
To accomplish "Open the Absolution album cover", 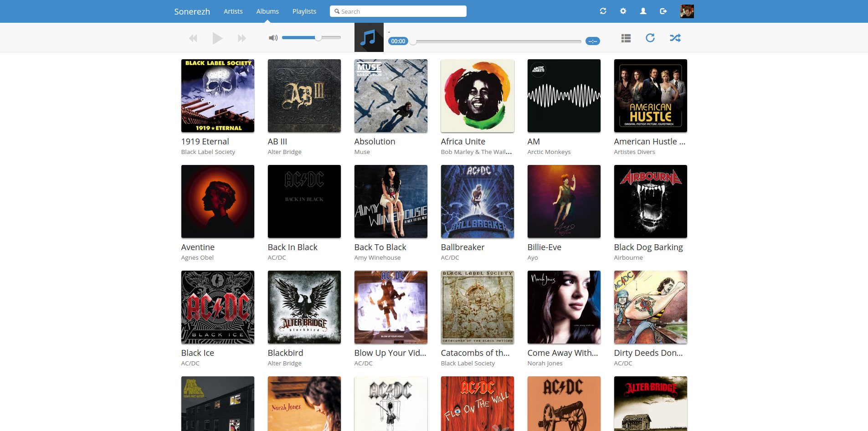I will tap(391, 96).
